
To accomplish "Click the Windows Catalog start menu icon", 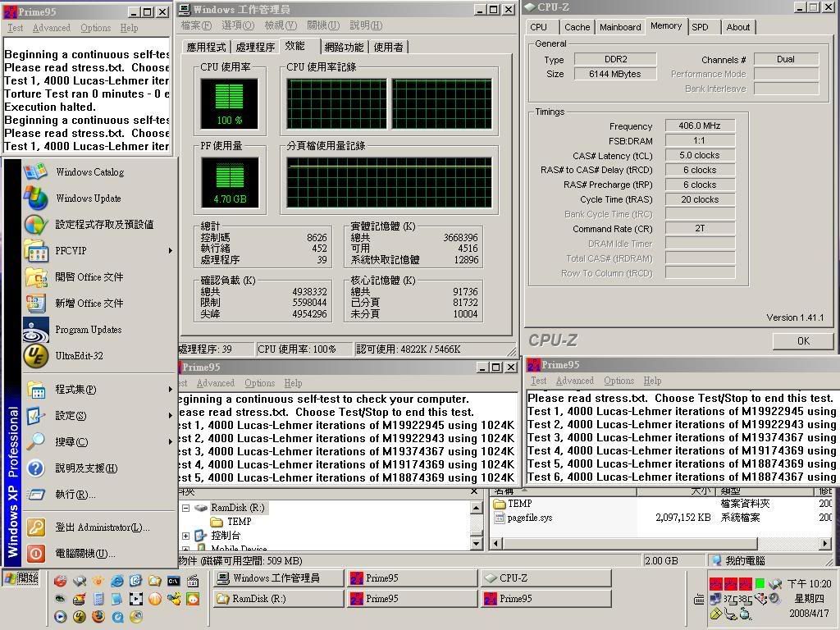I will [x=35, y=172].
